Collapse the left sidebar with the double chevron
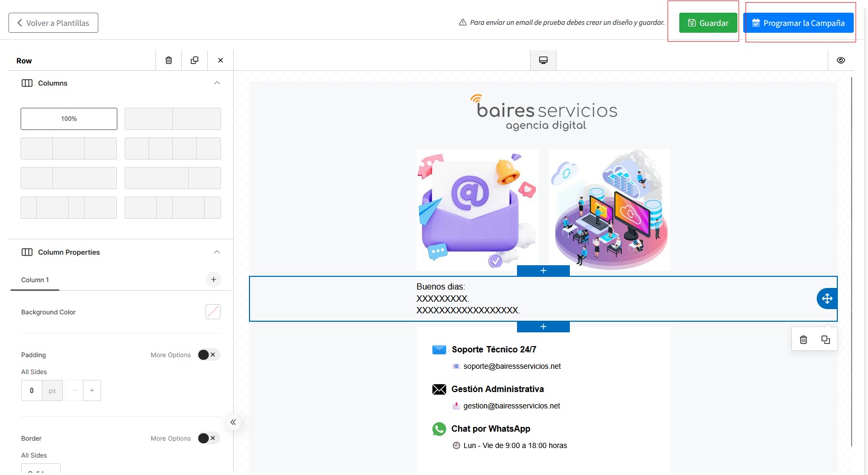 (x=233, y=422)
